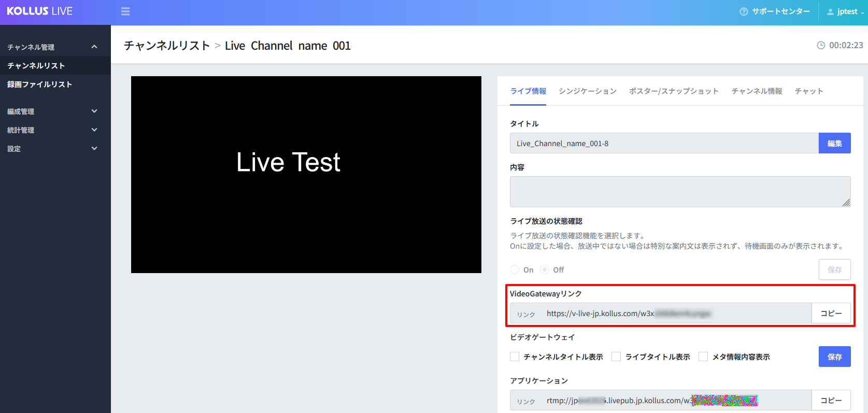The width and height of the screenshot is (868, 413).
Task: Click the jptest user avatar icon
Action: tap(830, 11)
